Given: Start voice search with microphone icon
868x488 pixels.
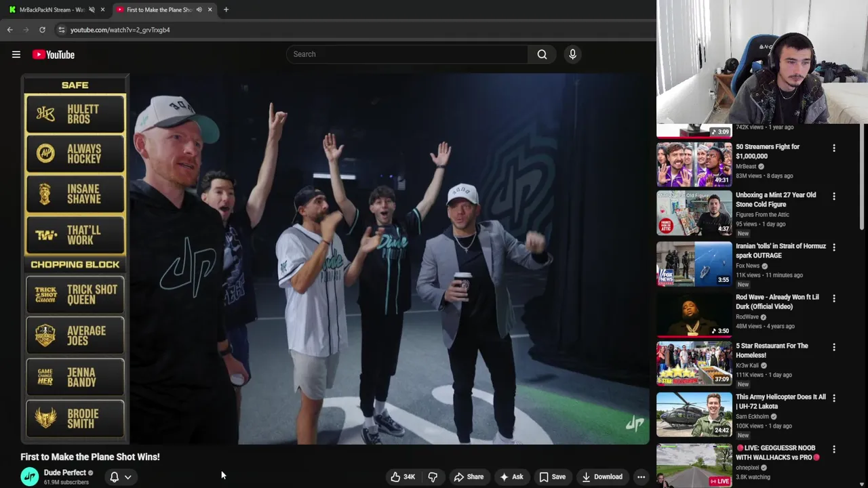Looking at the screenshot, I should pos(572,54).
